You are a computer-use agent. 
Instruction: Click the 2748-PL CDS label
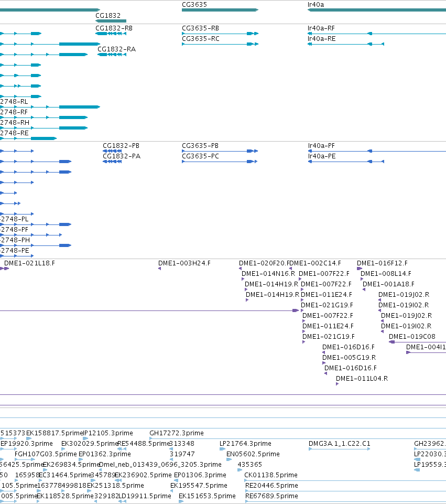(x=14, y=219)
